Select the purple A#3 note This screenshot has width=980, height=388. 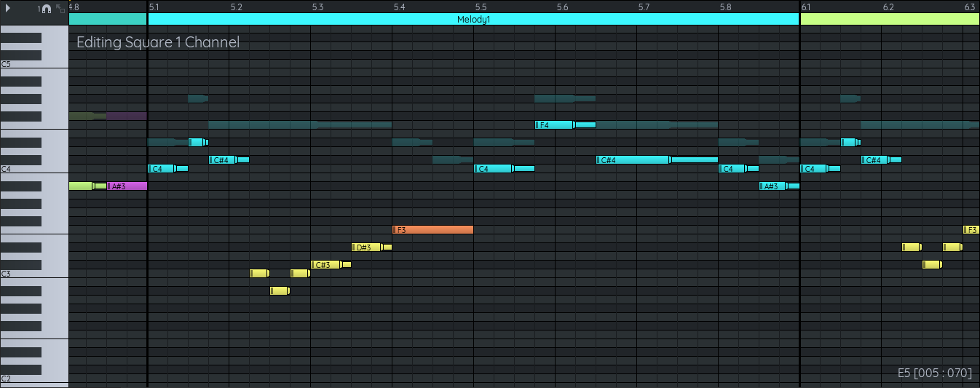pyautogui.click(x=127, y=186)
